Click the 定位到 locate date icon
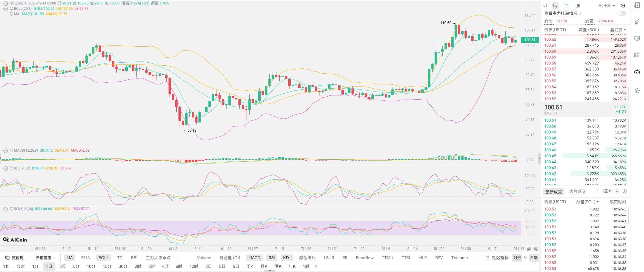644x272 pixels. 7,258
